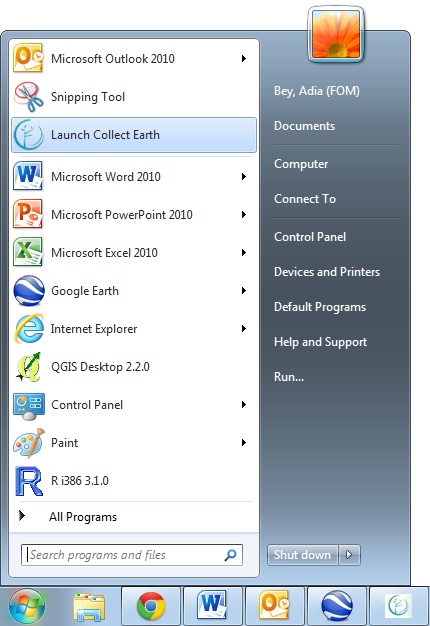This screenshot has height=626, width=430.
Task: Open Launch Collect Earth icon
Action: click(x=28, y=135)
